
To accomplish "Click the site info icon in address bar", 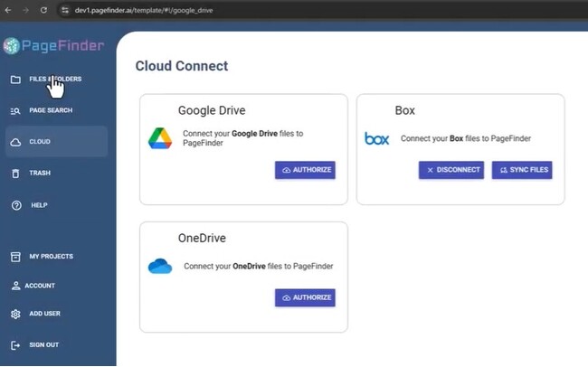I will (65, 10).
